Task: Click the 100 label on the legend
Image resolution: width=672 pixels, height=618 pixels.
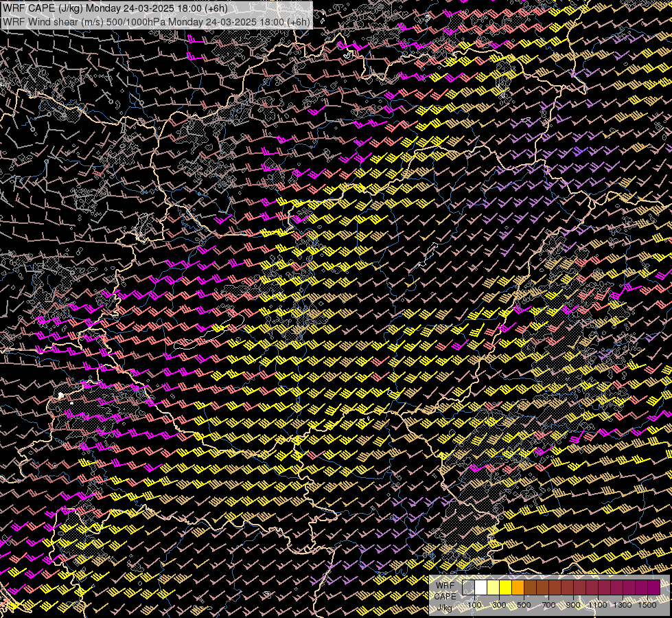Action: coord(474,605)
